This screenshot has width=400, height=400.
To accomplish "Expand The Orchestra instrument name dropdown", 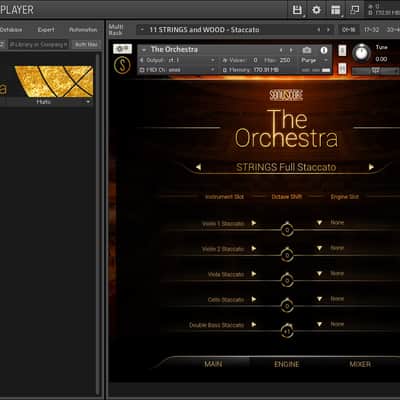I will (x=144, y=50).
